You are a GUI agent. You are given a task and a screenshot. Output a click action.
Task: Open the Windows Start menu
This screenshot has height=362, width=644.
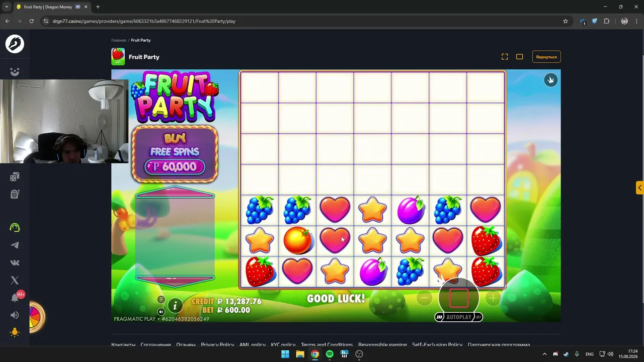click(x=285, y=354)
